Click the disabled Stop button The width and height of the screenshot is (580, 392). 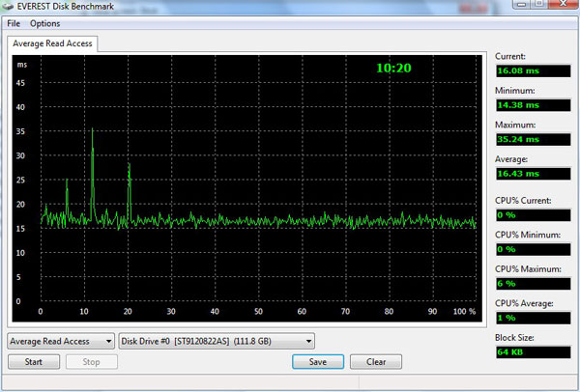[x=92, y=362]
